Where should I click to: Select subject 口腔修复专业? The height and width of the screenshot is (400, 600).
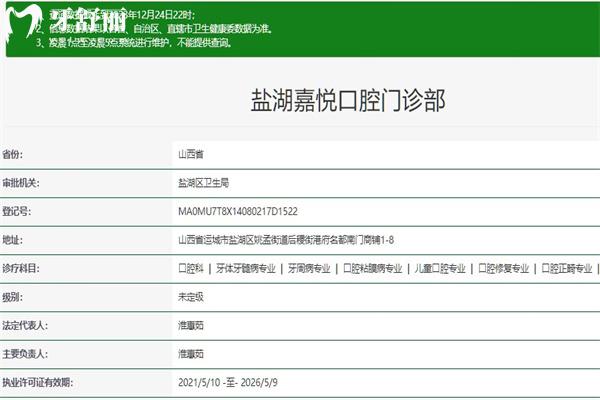504,268
